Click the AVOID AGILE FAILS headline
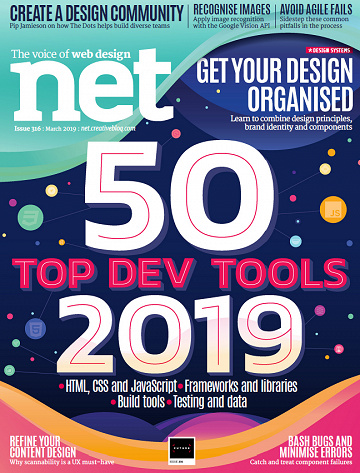Viewport: 360px width, 473px height. (x=316, y=9)
